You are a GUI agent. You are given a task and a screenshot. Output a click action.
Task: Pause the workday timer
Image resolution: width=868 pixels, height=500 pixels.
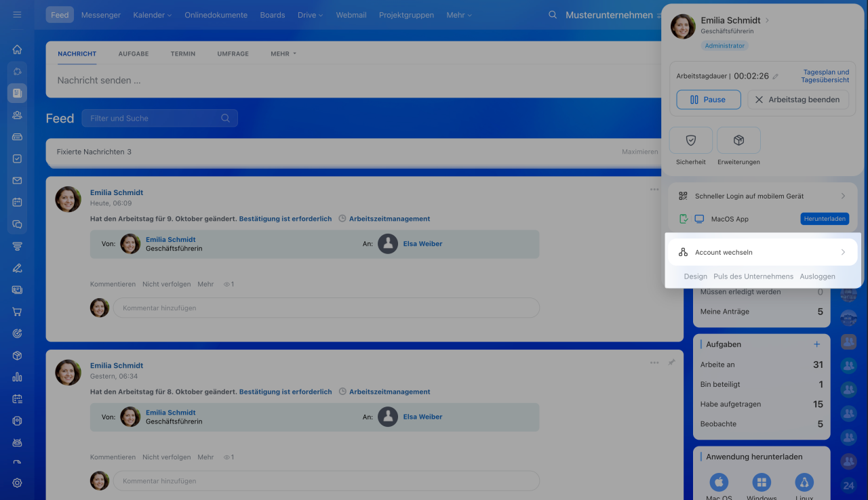click(x=709, y=100)
